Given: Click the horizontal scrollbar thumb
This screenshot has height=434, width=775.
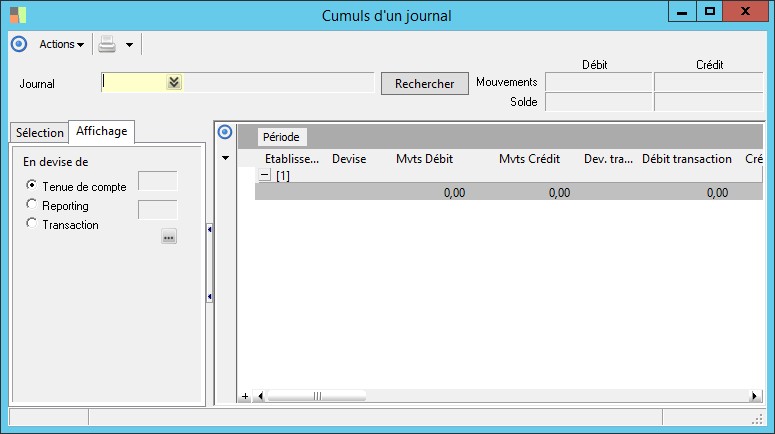Looking at the screenshot, I should (317, 396).
